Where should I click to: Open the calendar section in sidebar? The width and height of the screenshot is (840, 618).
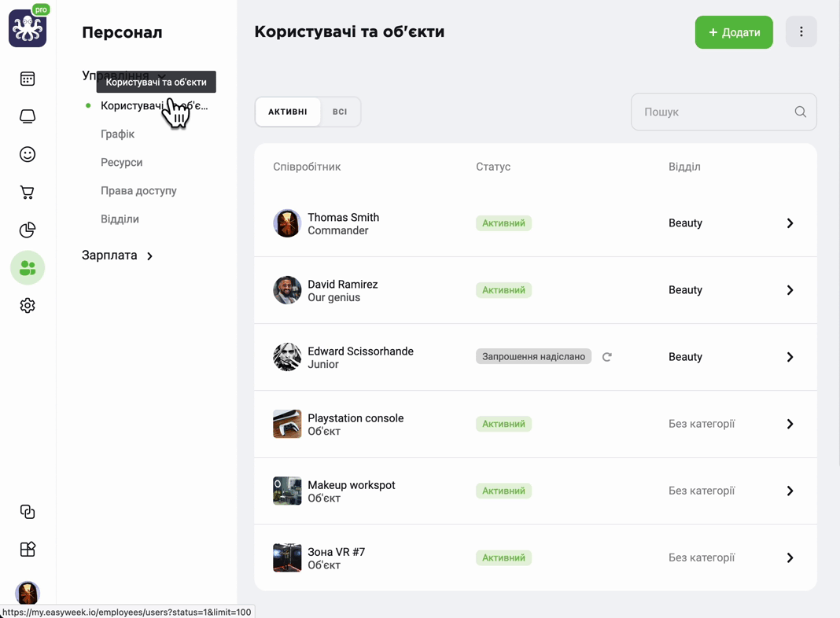pyautogui.click(x=28, y=79)
